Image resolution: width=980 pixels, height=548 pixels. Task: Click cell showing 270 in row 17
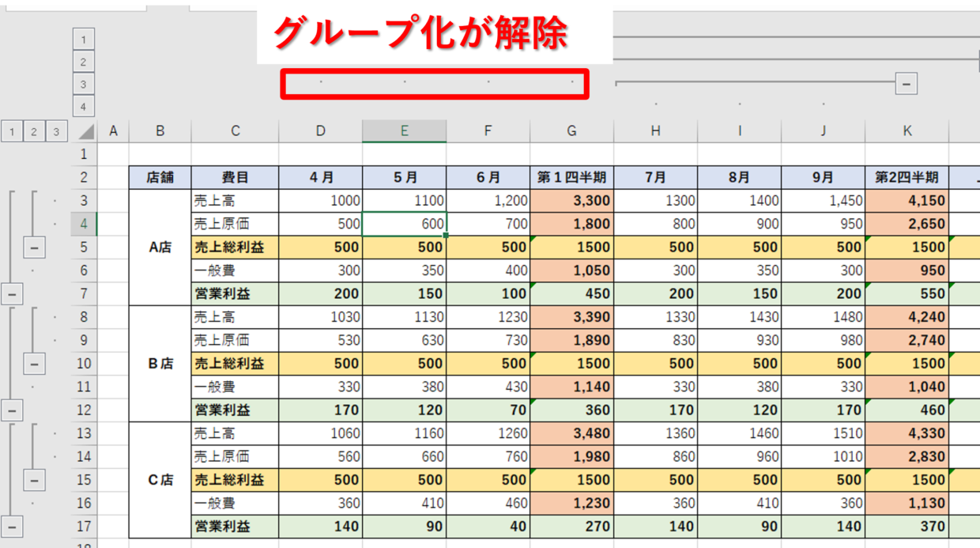click(x=571, y=527)
